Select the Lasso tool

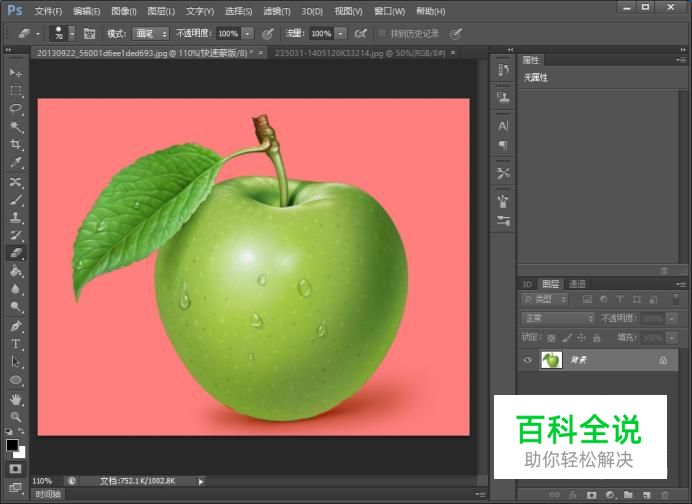(x=16, y=109)
